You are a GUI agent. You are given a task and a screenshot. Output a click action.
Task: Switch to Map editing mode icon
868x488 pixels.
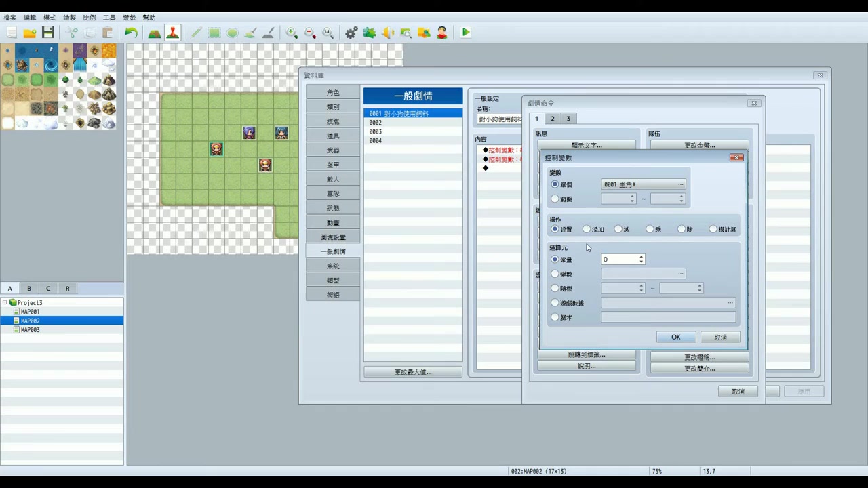(155, 33)
